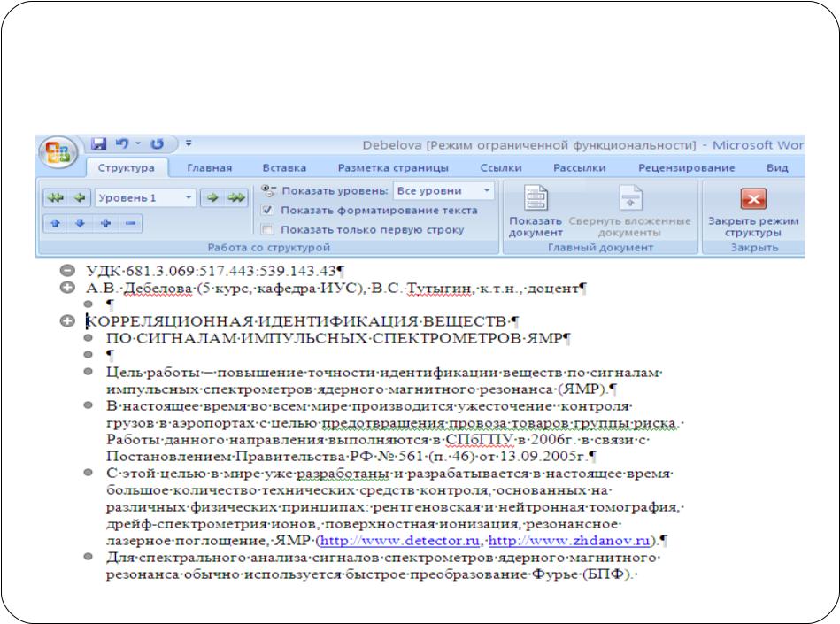Select bullet of 'ПО СИГНАЛАМ ИМПУЛЬСНЫХ СПЕКТРОМЕТРОВ' line
The height and width of the screenshot is (624, 840).
pyautogui.click(x=89, y=338)
